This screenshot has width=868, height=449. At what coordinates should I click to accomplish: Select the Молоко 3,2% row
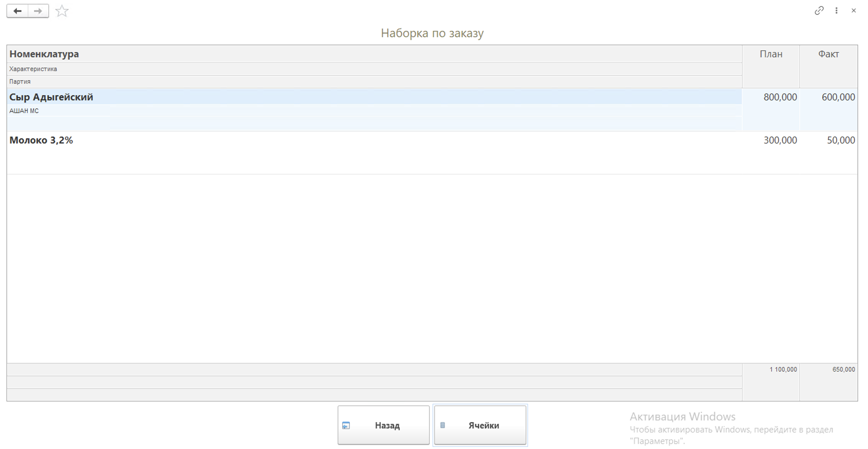[x=41, y=140]
